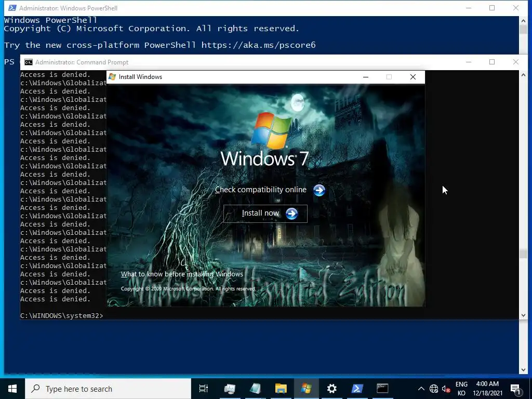The image size is (532, 399).
Task: Minimize the Install Windows dialog
Action: pyautogui.click(x=366, y=77)
